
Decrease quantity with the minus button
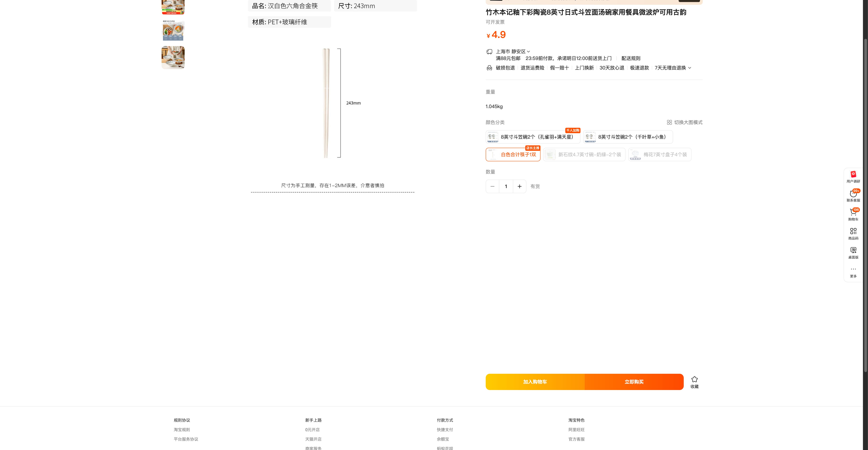(492, 186)
